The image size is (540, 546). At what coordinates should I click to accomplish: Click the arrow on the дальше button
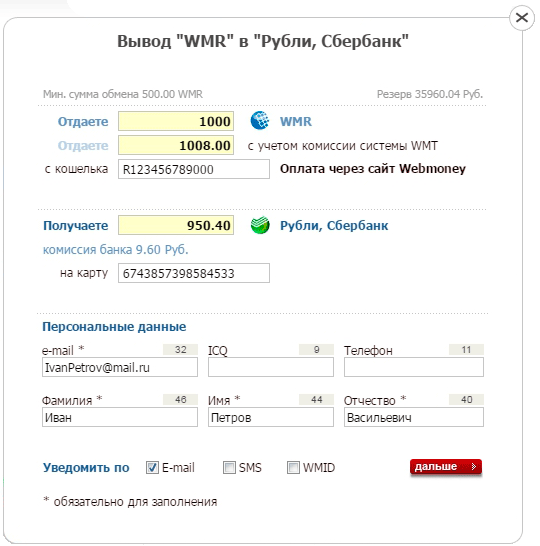(474, 467)
